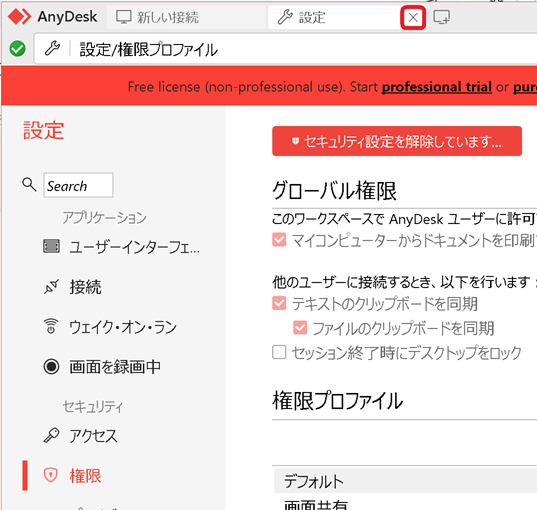Toggle テキストのクリップボードを同期 checkbox
The height and width of the screenshot is (510, 537).
coord(279,303)
